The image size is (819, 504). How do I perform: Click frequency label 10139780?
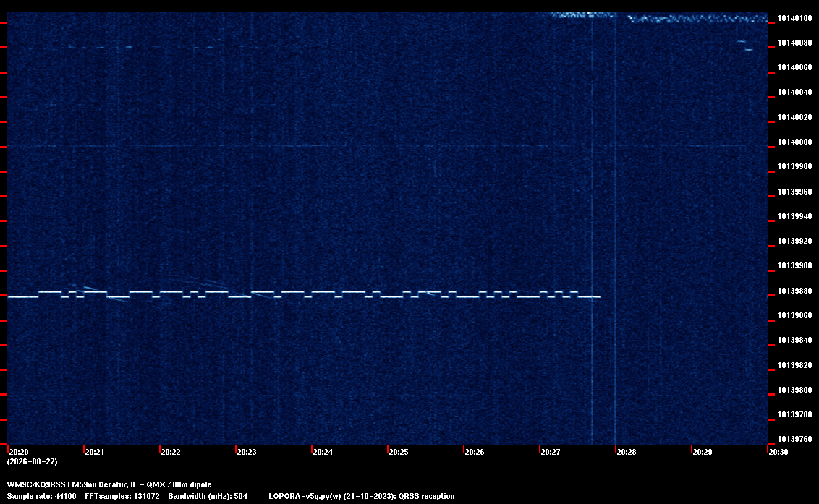(x=795, y=414)
